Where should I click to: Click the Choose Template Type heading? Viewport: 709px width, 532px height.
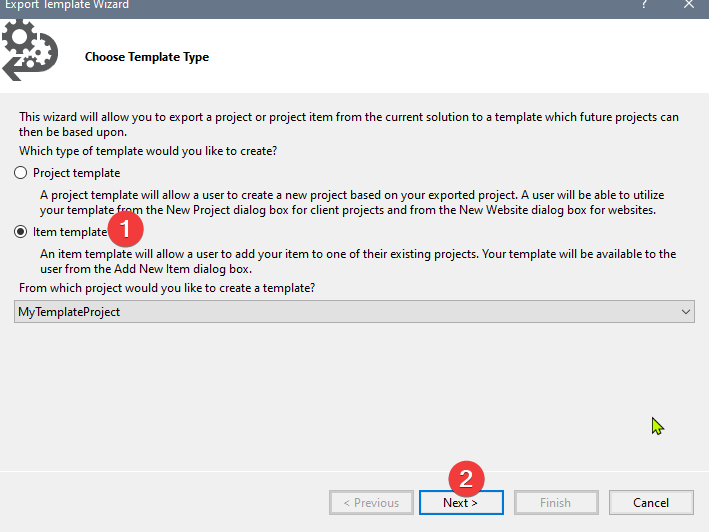click(x=147, y=57)
